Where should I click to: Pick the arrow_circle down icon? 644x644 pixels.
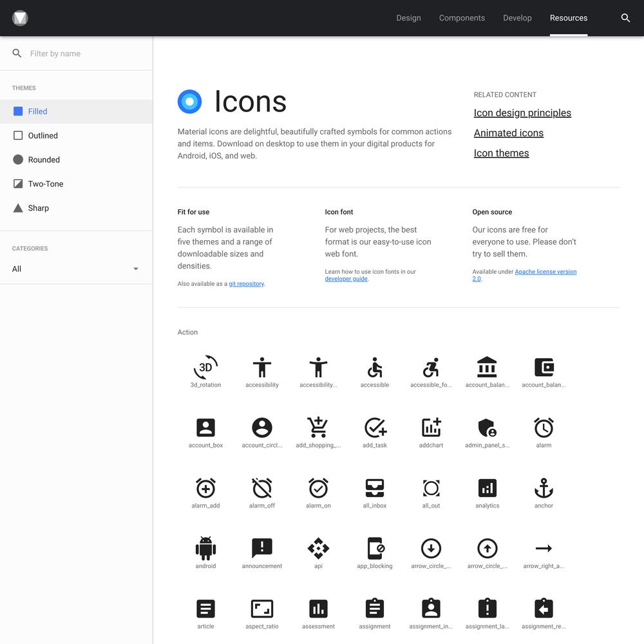coord(431,548)
